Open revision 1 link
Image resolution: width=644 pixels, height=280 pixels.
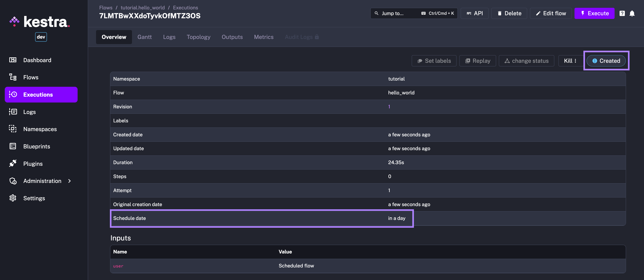(x=389, y=107)
